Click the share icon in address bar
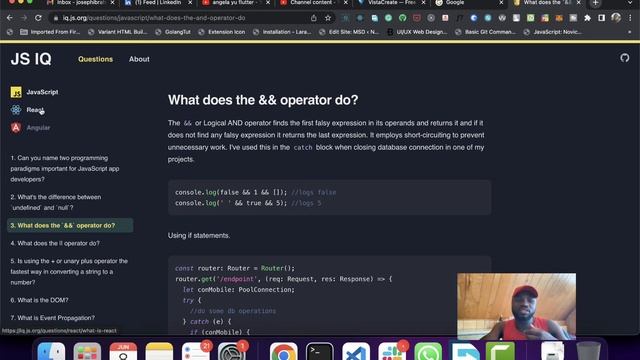Image resolution: width=640 pixels, height=360 pixels. [x=313, y=18]
